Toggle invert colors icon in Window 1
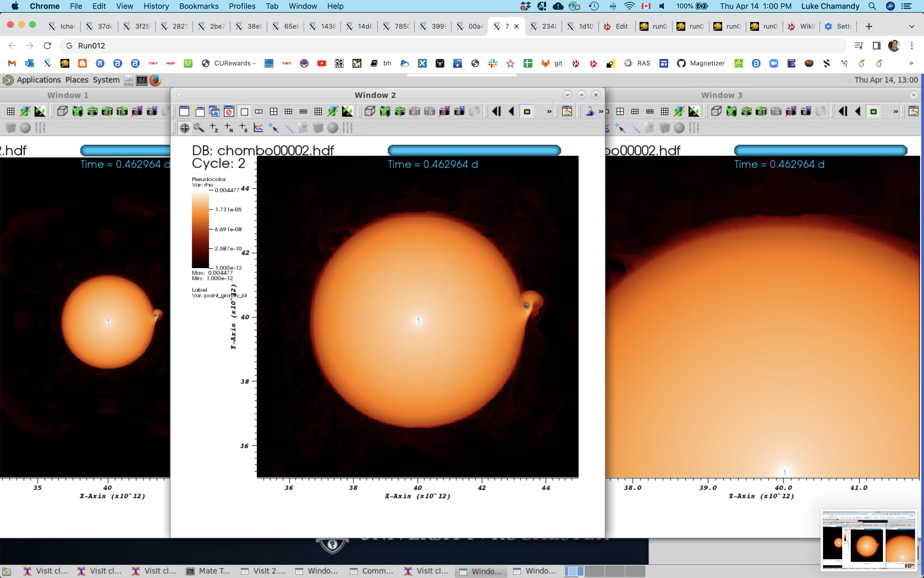 coord(40,112)
